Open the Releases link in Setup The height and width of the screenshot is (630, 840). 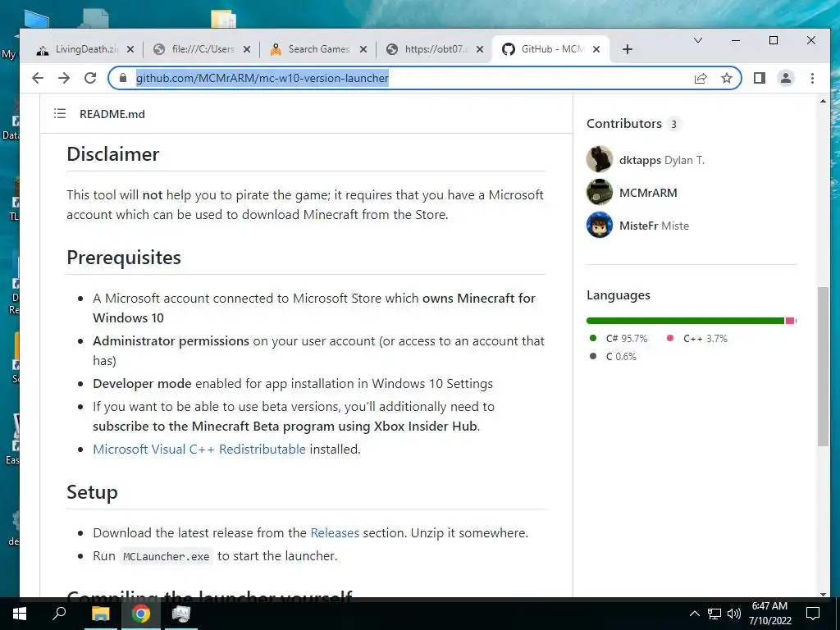335,533
